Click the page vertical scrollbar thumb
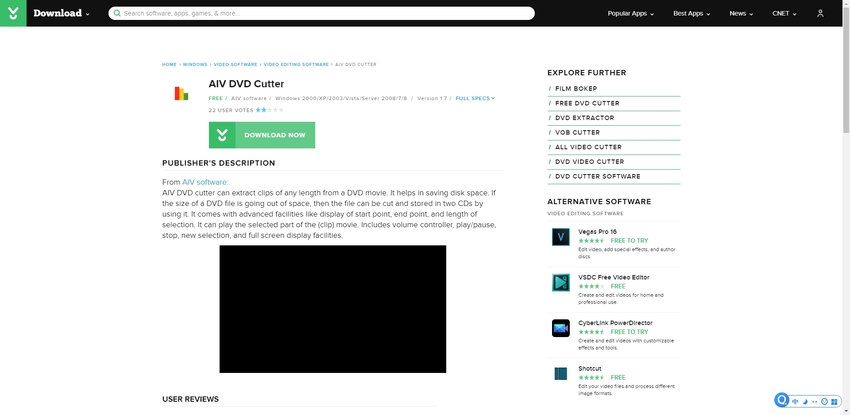This screenshot has height=415, width=850. [x=846, y=70]
